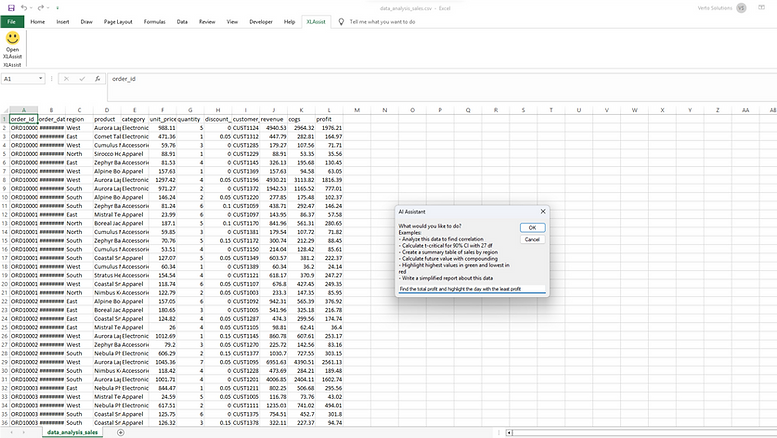Click the unit price value 1297.42
The image size is (777, 438).
click(163, 180)
